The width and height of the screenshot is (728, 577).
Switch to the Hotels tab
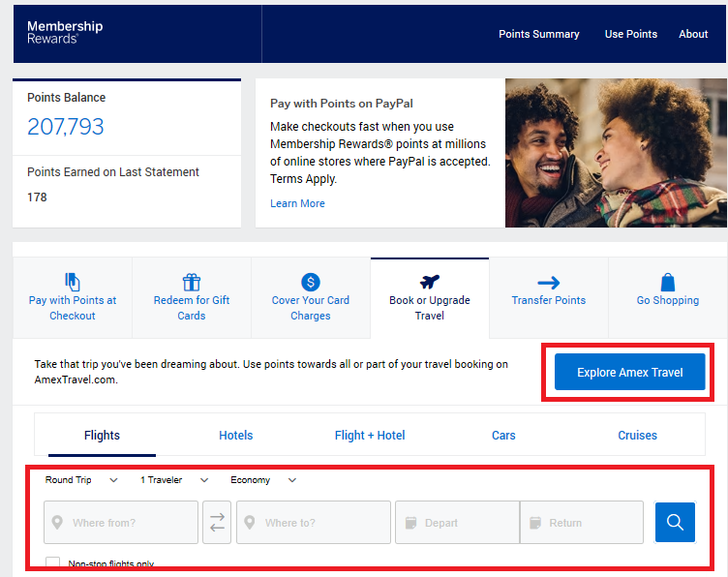point(236,436)
